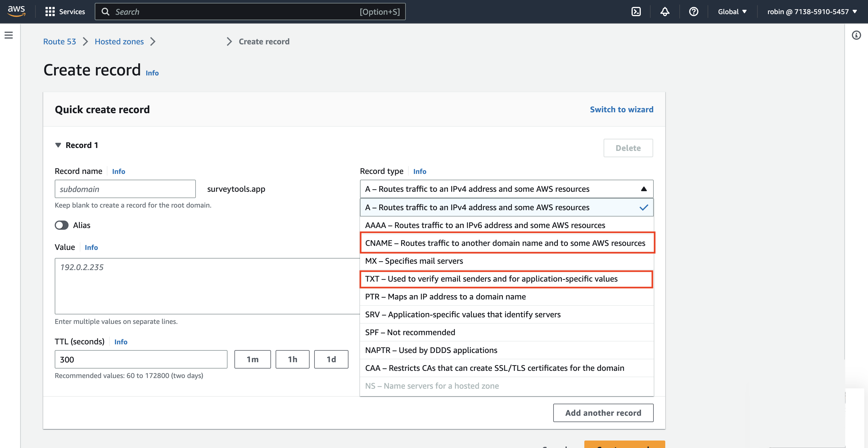Select MX mail servers option
The height and width of the screenshot is (448, 868).
(414, 261)
